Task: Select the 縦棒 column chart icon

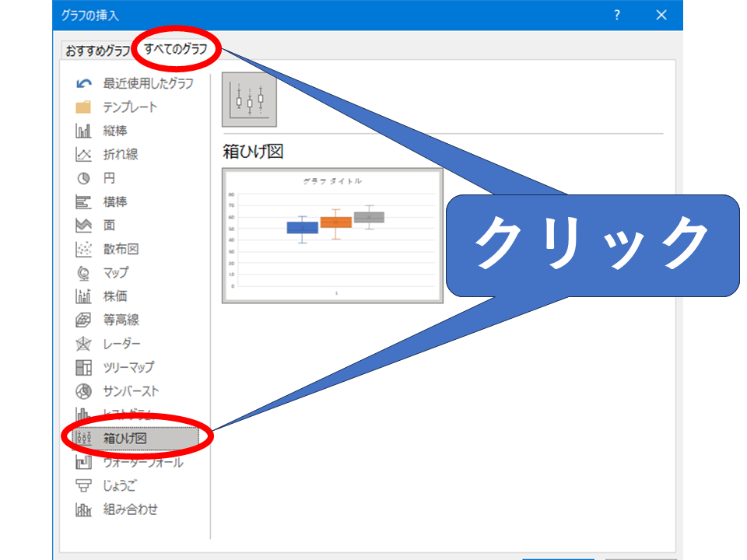Action: click(x=83, y=131)
